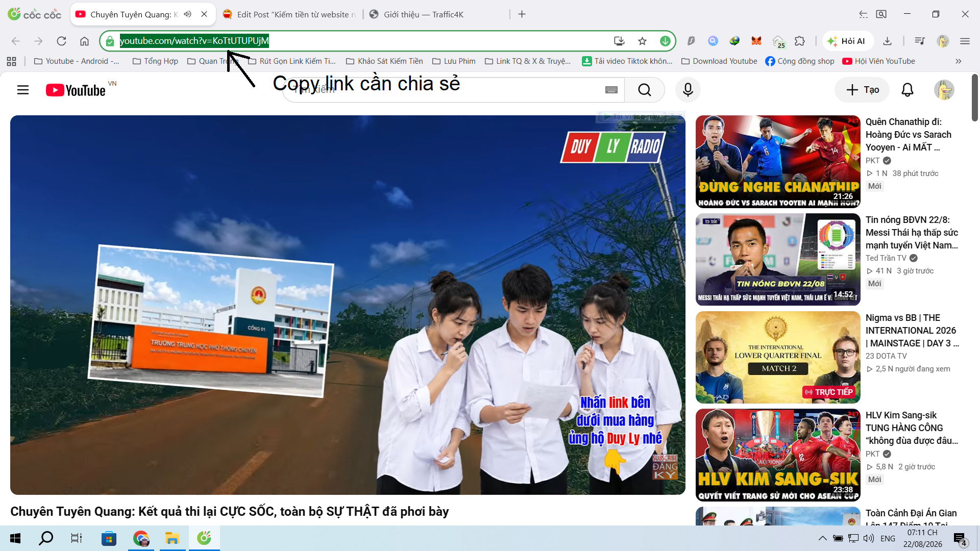Open the blue magnifier search extension

coord(713,41)
